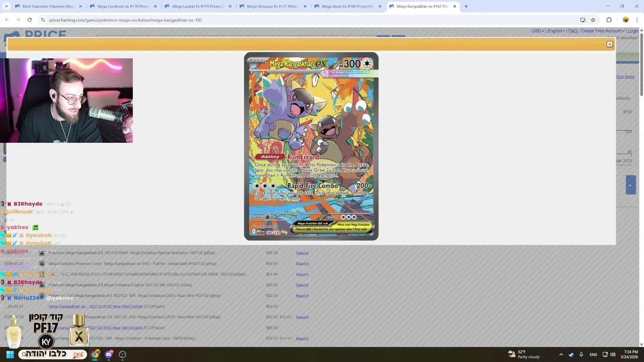
Task: Open OBS Studio from the taskbar
Action: point(122,354)
